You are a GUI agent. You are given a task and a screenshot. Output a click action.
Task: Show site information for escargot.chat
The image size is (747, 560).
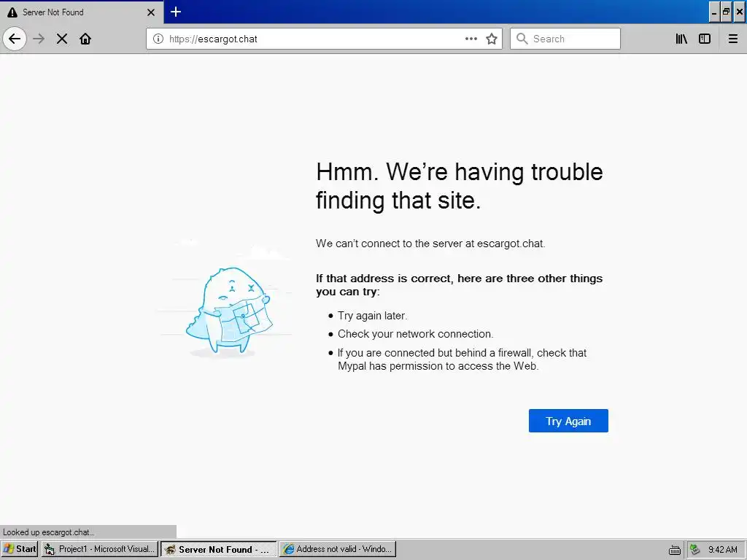(x=158, y=39)
